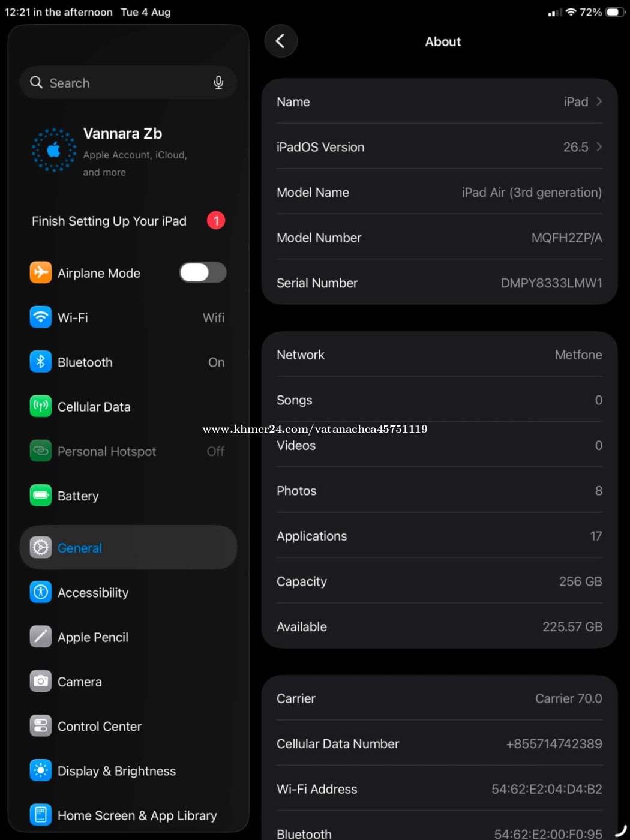The height and width of the screenshot is (840, 630).
Task: Tap the Search field
Action: [128, 83]
